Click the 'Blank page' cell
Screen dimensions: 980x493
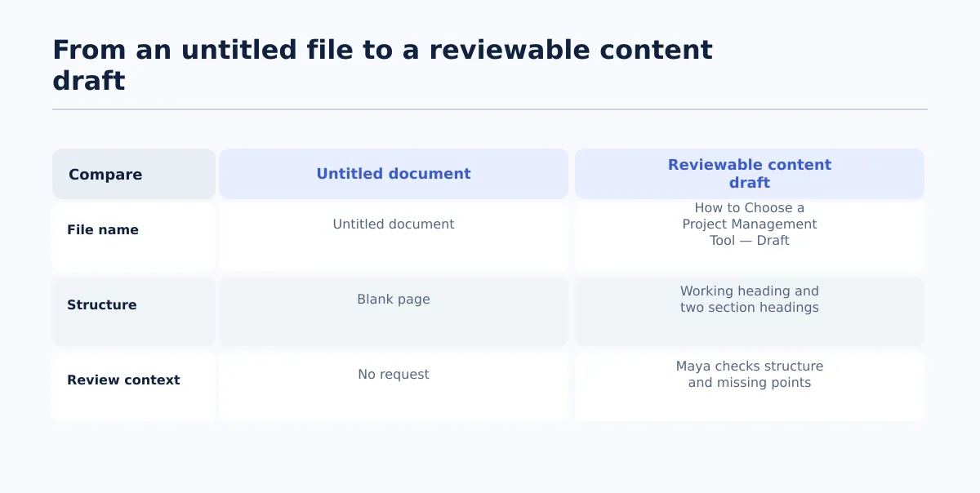click(x=394, y=312)
